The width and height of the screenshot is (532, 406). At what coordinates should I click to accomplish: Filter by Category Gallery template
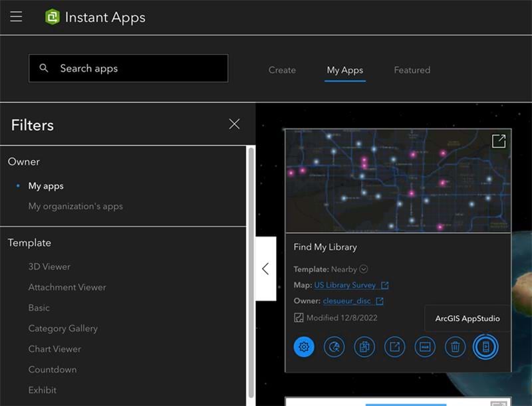tap(63, 328)
